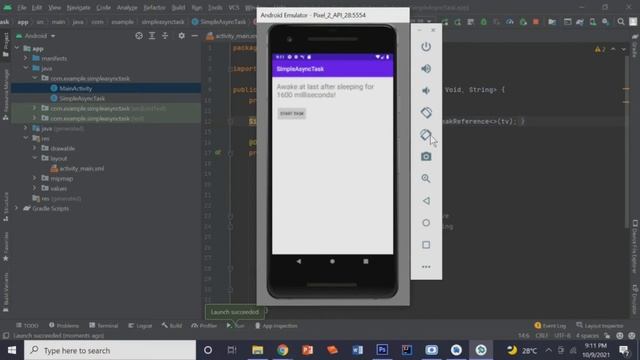Expand the mipmap folder

35,178
